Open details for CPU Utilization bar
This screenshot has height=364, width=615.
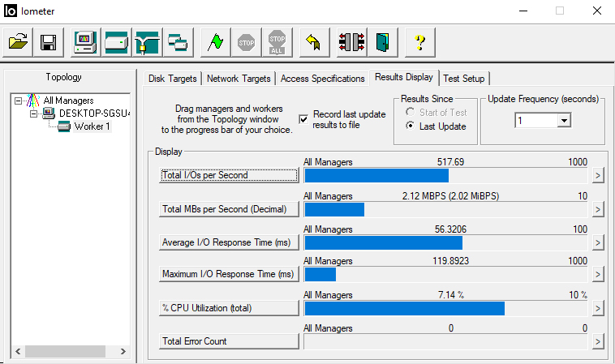(597, 308)
